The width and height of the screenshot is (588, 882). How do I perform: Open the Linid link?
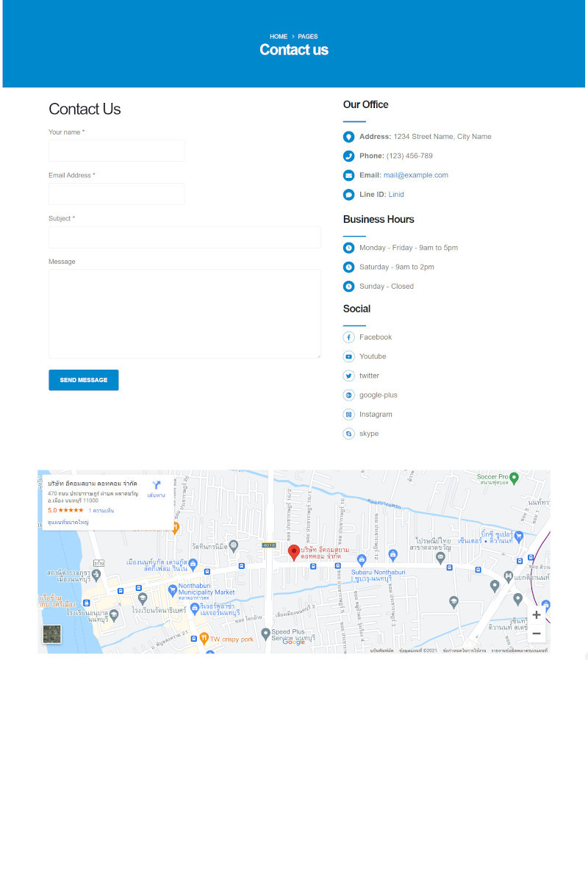pos(396,195)
